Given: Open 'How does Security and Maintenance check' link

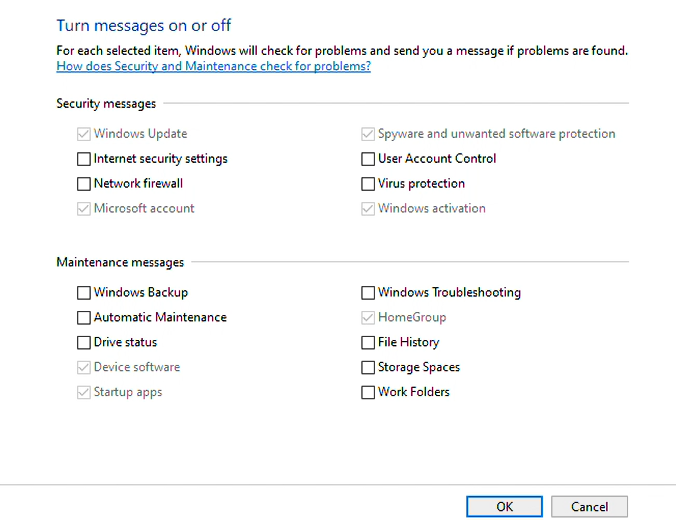Looking at the screenshot, I should (x=213, y=66).
